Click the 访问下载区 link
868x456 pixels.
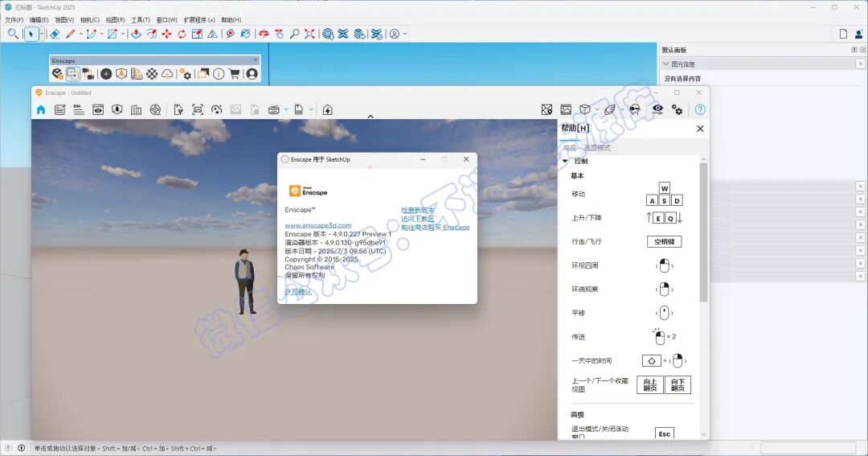coord(417,219)
